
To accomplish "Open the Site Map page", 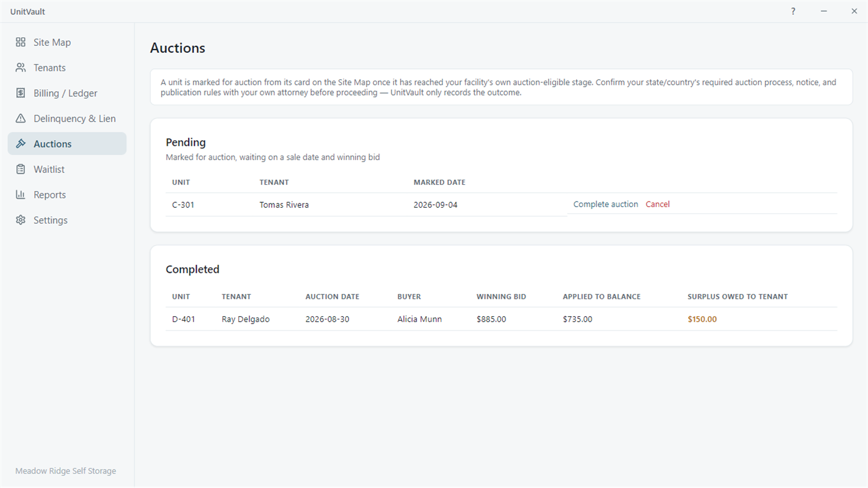I will 67,42.
